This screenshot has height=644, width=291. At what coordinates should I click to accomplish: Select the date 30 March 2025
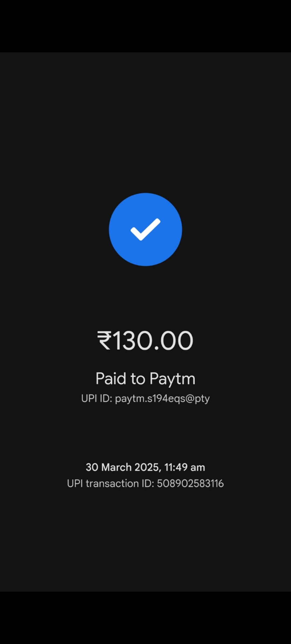[x=123, y=467]
